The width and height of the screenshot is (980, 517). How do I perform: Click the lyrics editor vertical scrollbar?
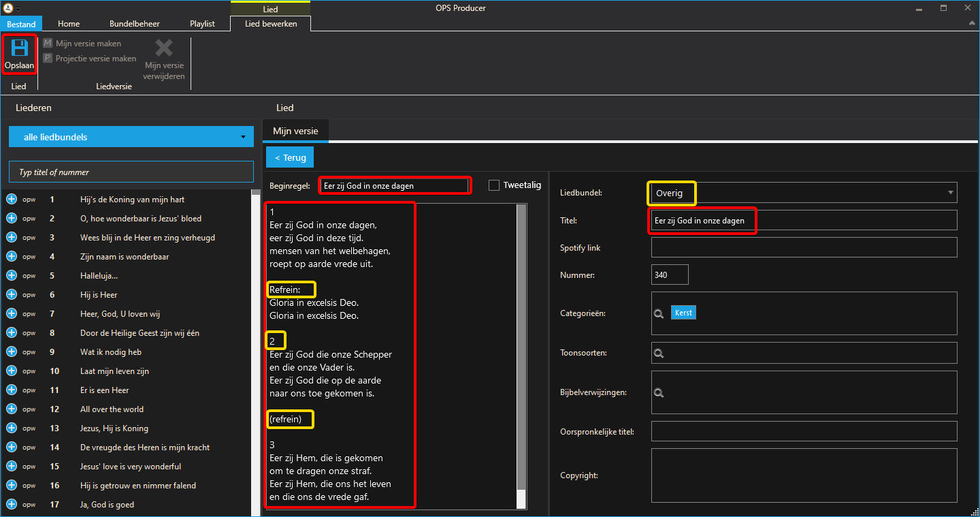[522, 356]
